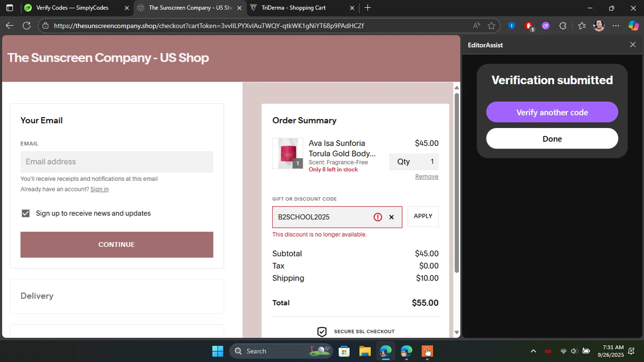
Task: Close the TriDerma Shopping Cart tab
Action: point(352,8)
